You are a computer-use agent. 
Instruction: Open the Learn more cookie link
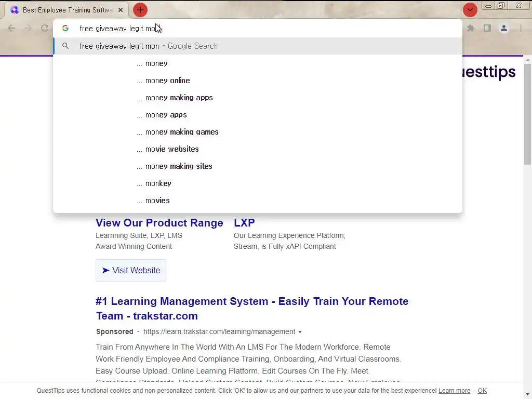pyautogui.click(x=454, y=391)
